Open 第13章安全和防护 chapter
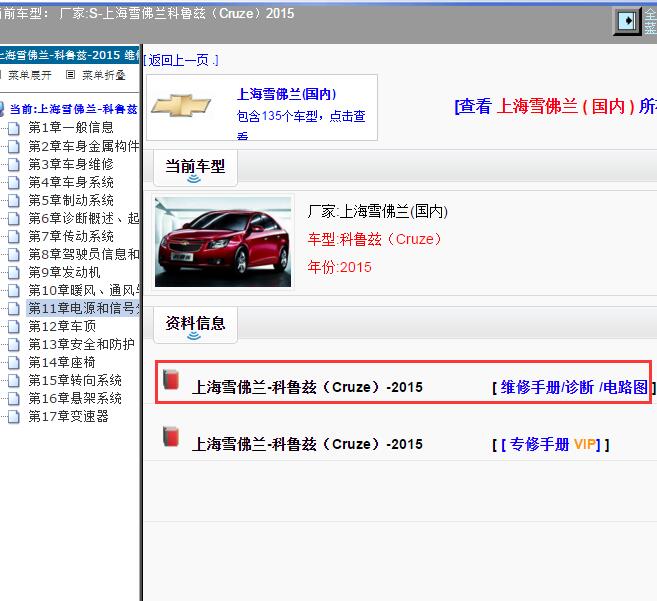 click(81, 344)
